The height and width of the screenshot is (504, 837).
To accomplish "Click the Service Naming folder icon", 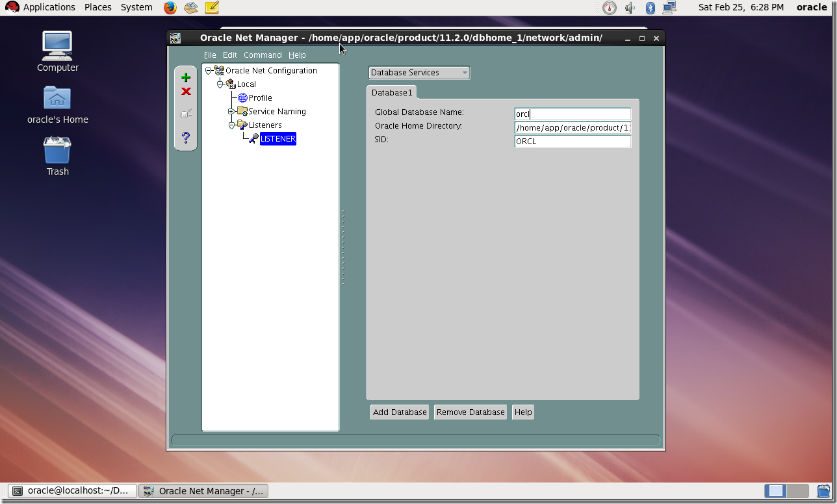I will tap(242, 111).
